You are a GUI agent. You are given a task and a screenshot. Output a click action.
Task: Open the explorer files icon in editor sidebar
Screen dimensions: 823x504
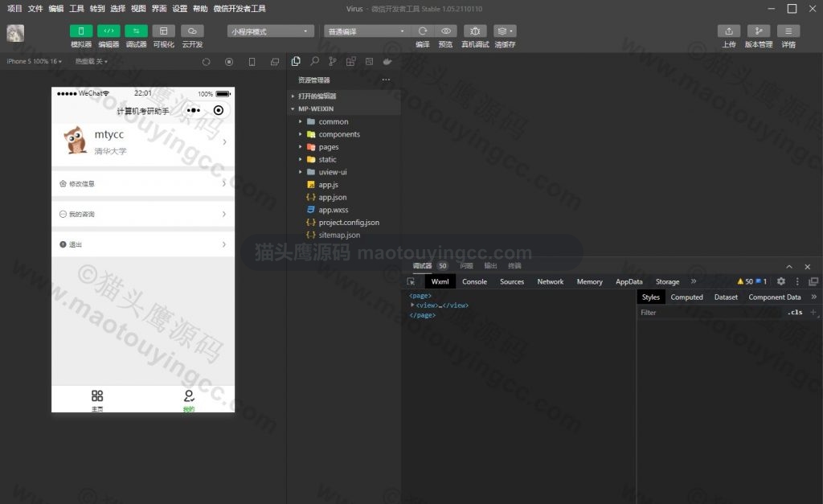296,61
